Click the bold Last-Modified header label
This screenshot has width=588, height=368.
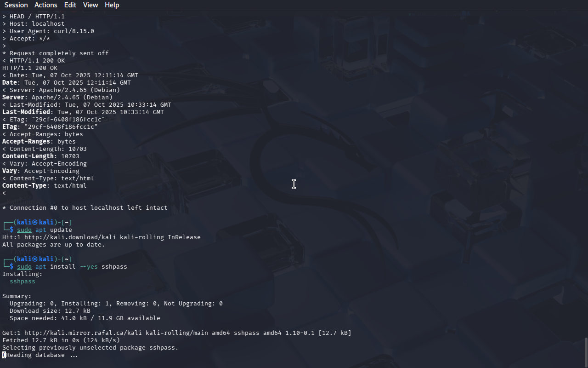click(x=26, y=112)
